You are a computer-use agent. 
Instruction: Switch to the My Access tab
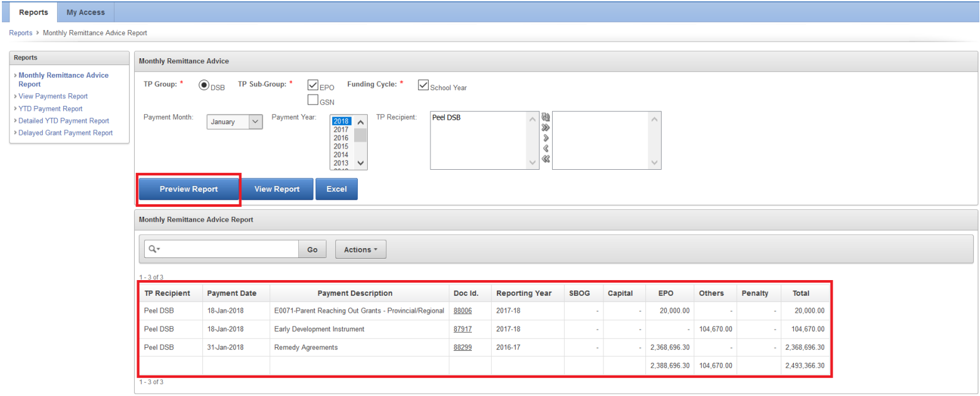tap(86, 13)
